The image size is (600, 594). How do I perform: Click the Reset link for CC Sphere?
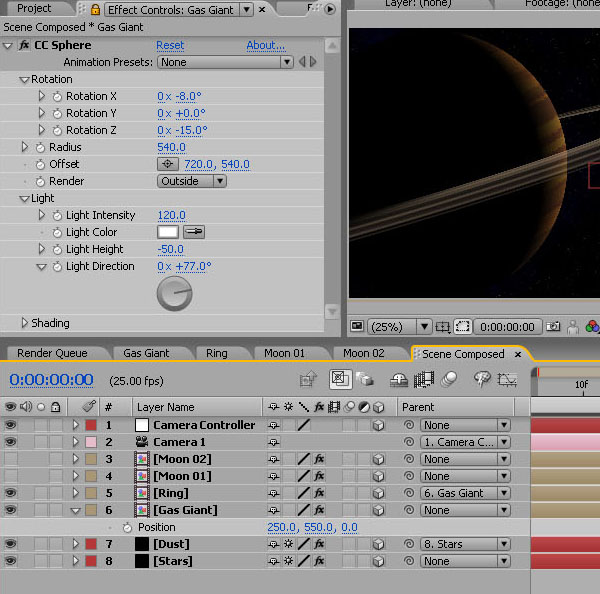click(x=170, y=45)
